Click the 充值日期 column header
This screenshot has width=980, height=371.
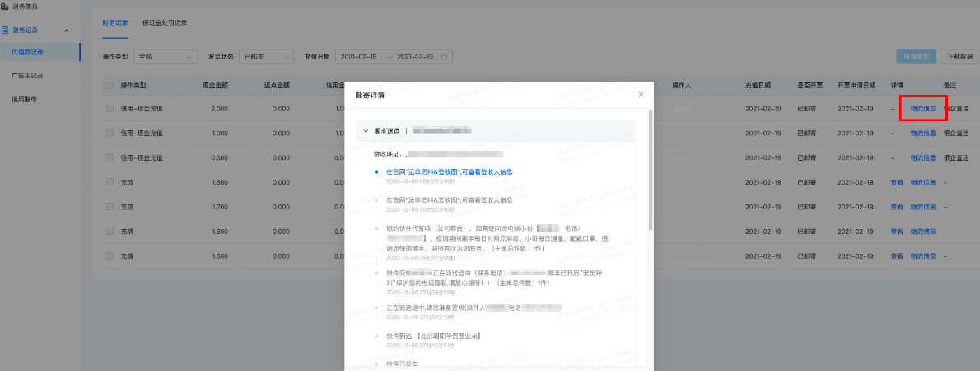(x=758, y=85)
